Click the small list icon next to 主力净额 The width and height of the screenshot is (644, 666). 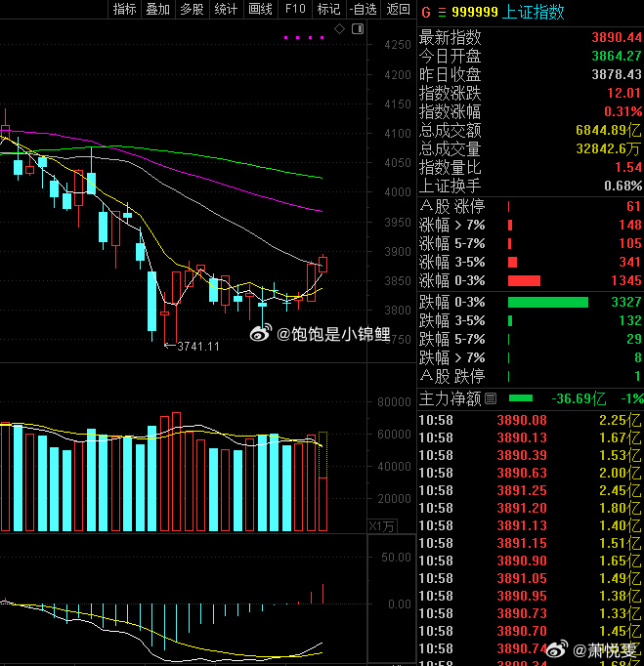click(491, 398)
